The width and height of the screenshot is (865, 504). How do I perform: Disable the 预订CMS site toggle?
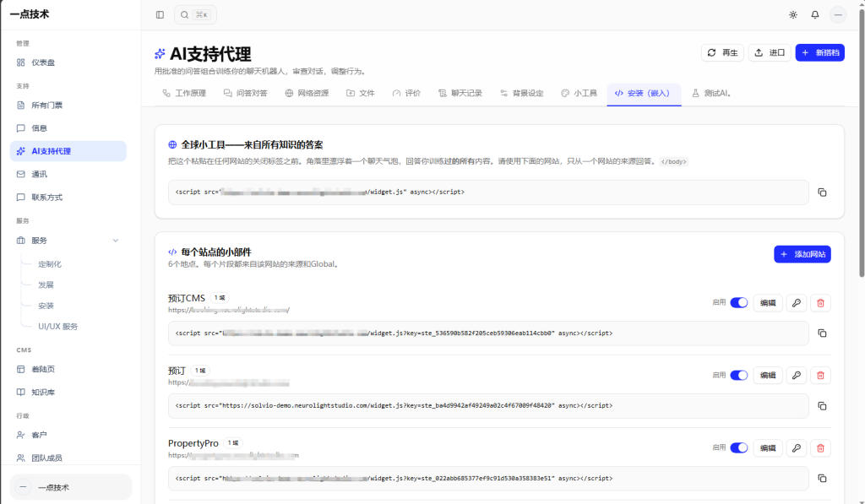tap(738, 303)
